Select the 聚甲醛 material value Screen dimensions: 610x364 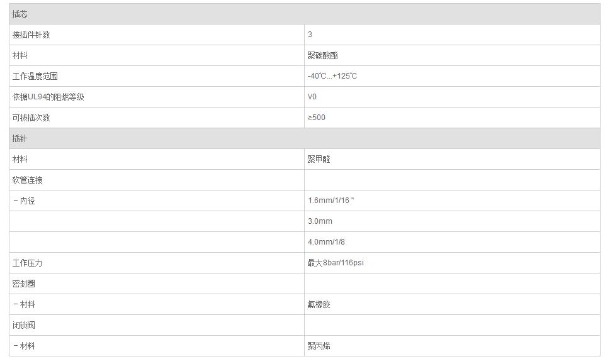319,159
